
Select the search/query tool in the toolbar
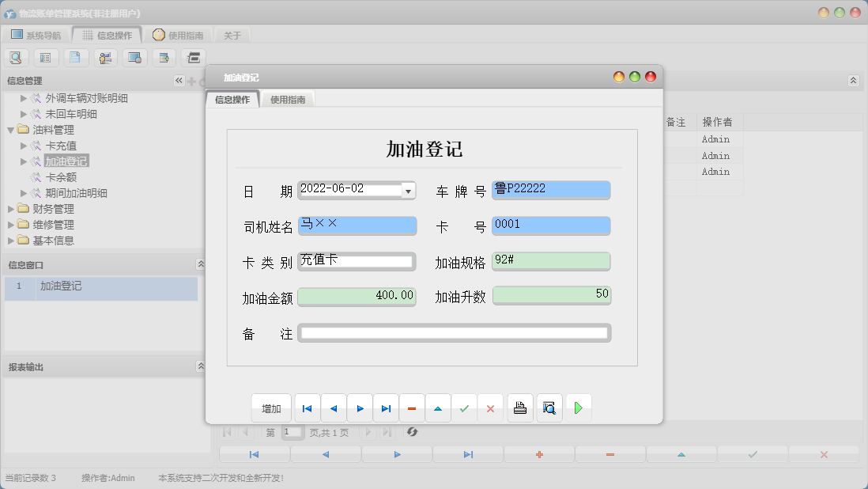pos(17,57)
